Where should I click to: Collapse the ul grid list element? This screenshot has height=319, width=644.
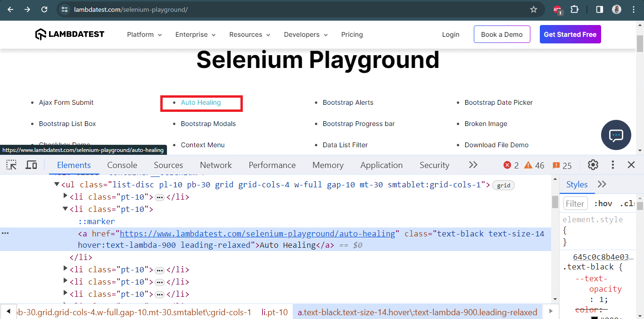(x=57, y=185)
